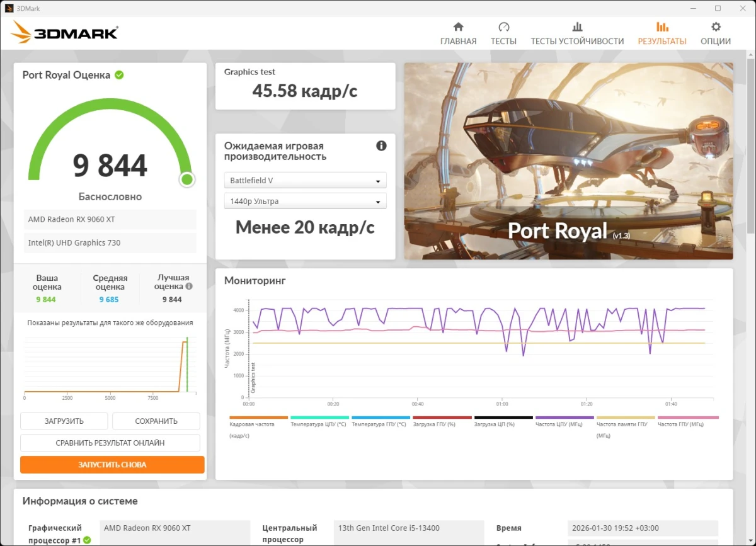Click СРАВНИТЬ РЕЗУЛЬТАТ ОНЛАЙН
Viewport: 756px width, 546px height.
(110, 443)
